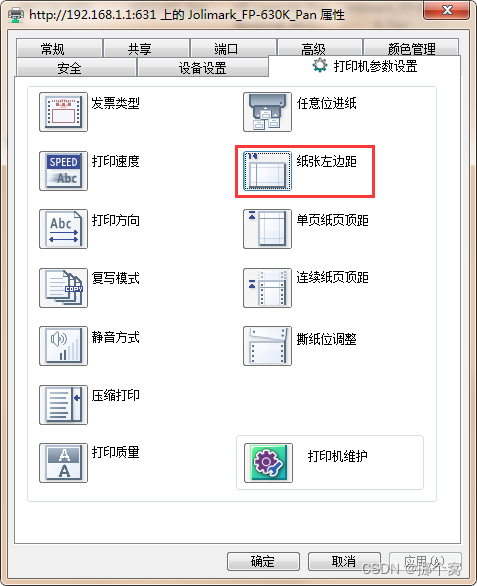Open the 打印机维护 maintenance gear icon
477x586 pixels.
pyautogui.click(x=268, y=463)
